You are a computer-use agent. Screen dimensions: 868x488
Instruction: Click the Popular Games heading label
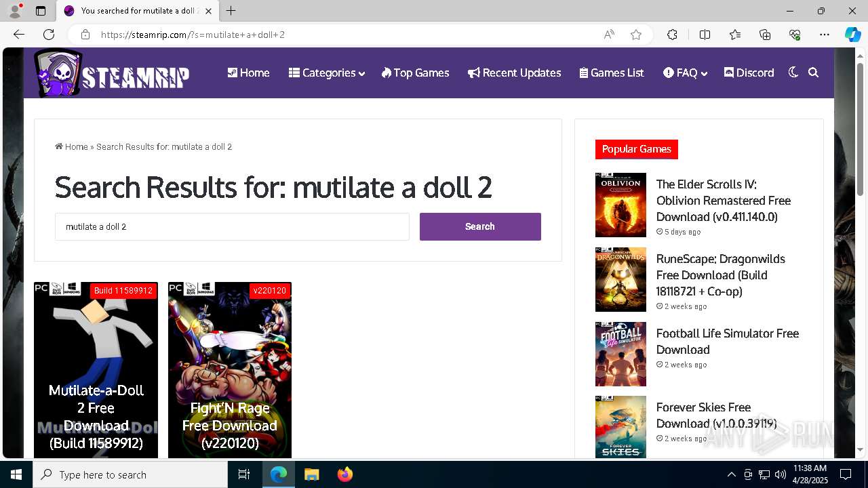(637, 149)
